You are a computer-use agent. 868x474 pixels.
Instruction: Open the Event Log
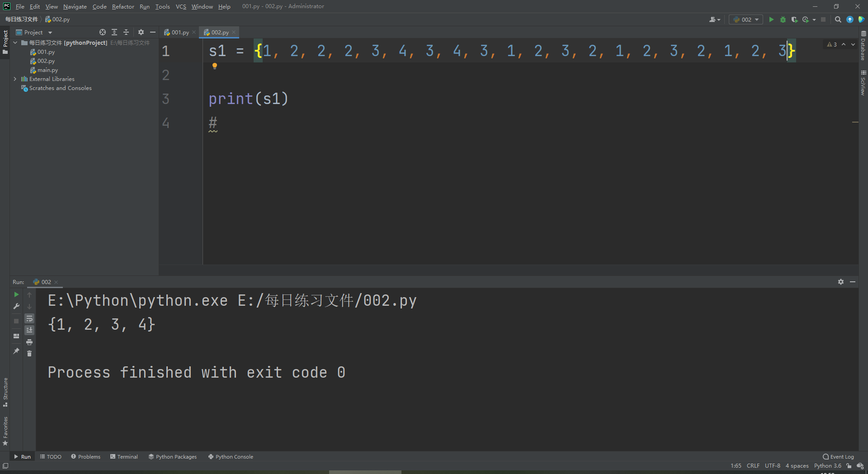[838, 457]
